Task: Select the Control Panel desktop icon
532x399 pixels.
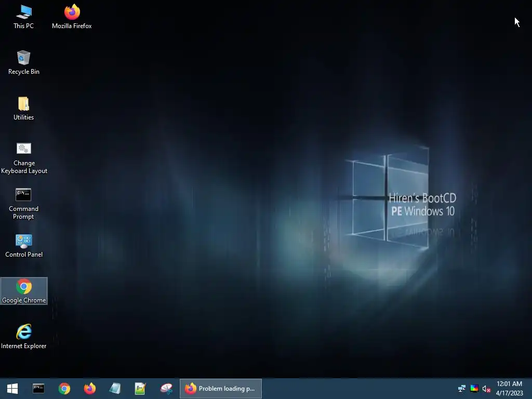Action: pos(24,246)
